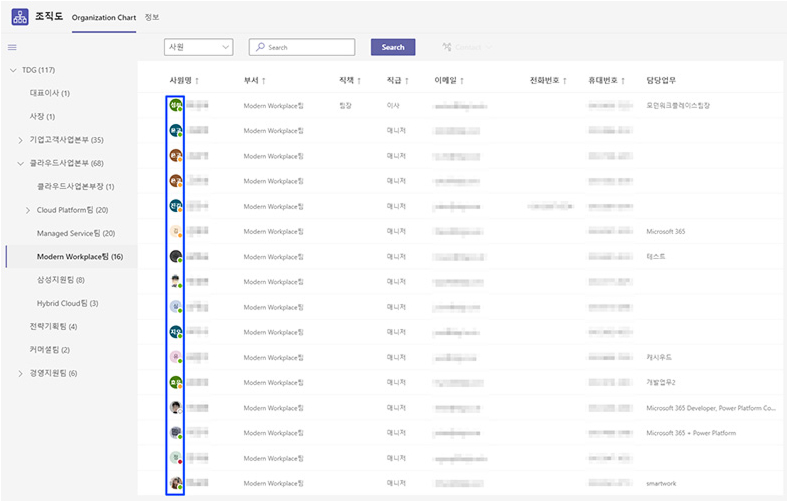Open the photo avatar in the Microsoft 365 Developer row
The image size is (788, 502).
coord(175,408)
